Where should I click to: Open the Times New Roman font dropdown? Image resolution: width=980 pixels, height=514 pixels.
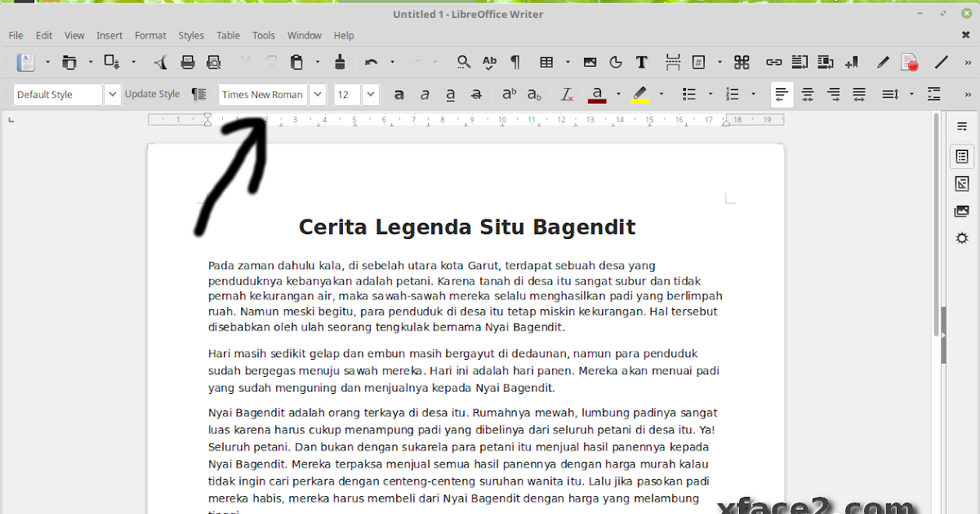pyautogui.click(x=317, y=94)
